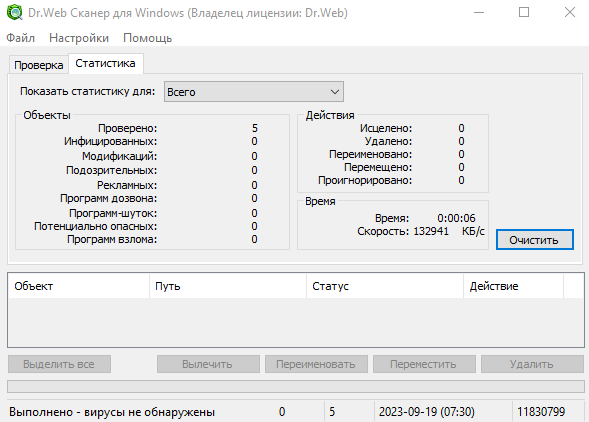Screen dimensions: 589x422
Task: Click the speed value 132941
Action: coord(431,231)
